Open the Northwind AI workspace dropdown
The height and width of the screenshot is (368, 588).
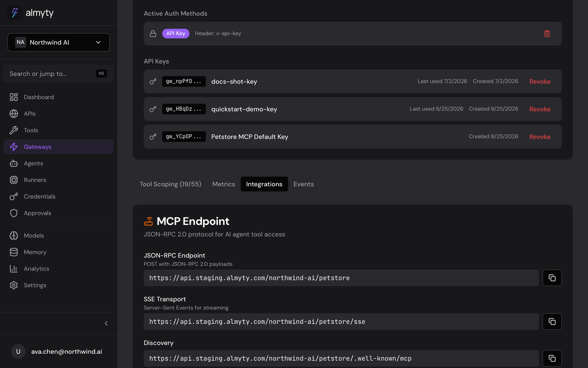point(59,42)
